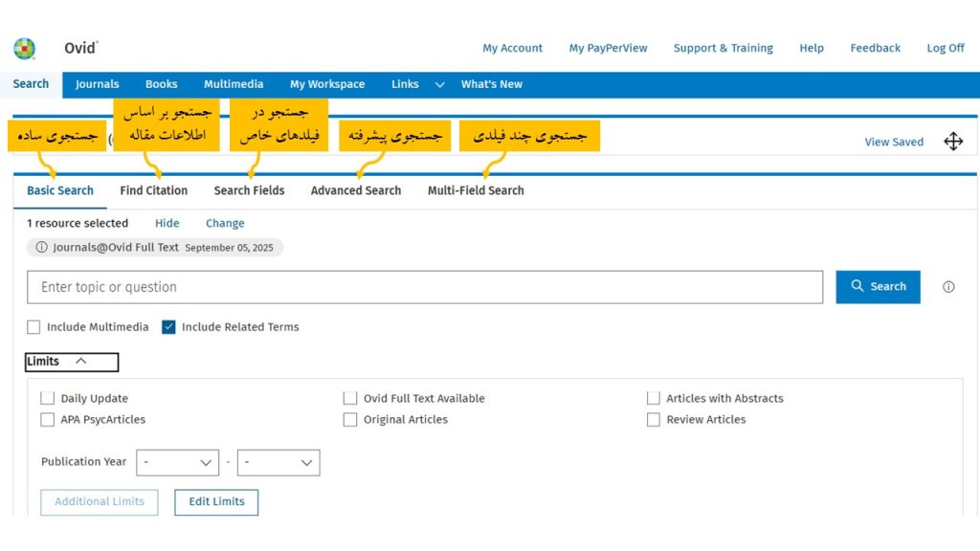Screen dimensions: 980x551
Task: Tick the Include Multimedia checkbox
Action: pos(34,327)
